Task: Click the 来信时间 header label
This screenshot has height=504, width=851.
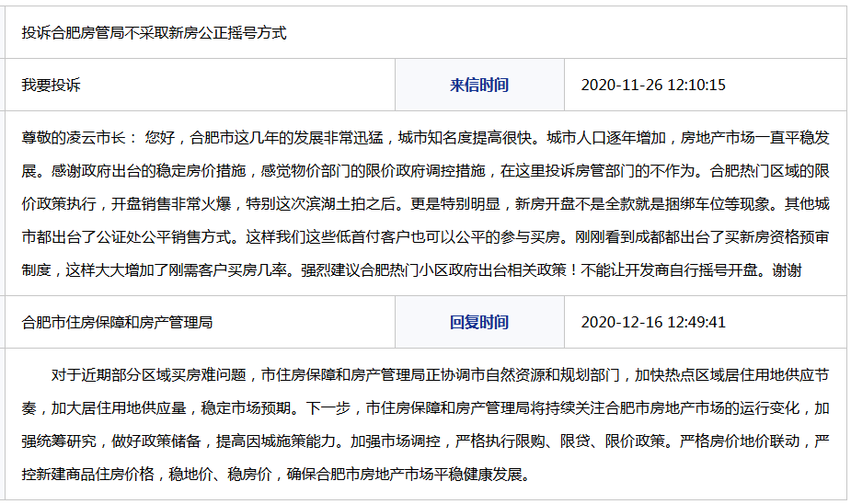Action: pos(478,86)
